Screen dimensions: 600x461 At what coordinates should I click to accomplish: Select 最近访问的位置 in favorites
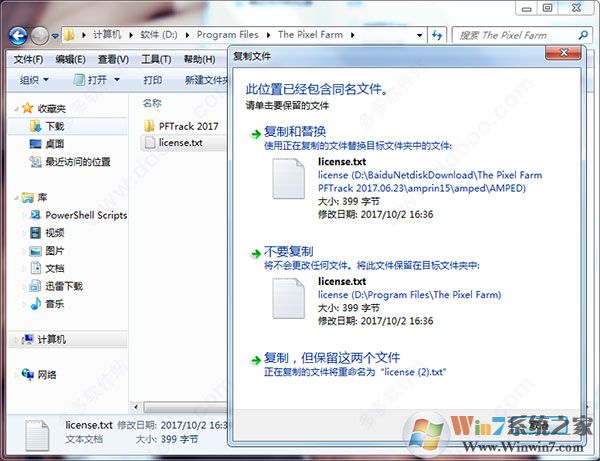pyautogui.click(x=78, y=162)
